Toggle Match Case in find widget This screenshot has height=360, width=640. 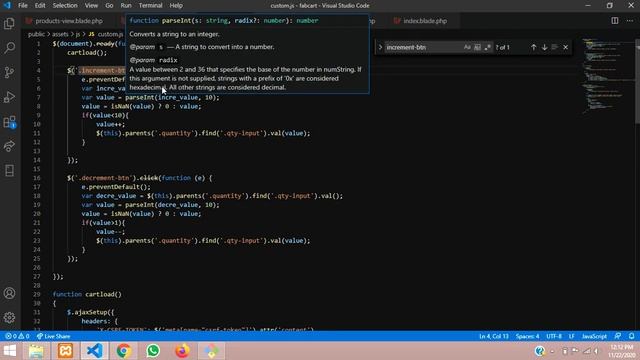tap(467, 47)
